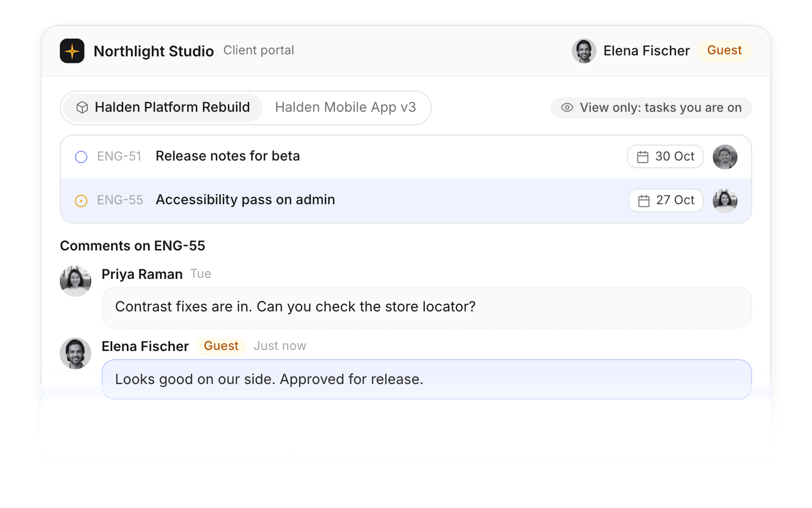Click the Northlight Studio star logo

tap(72, 51)
